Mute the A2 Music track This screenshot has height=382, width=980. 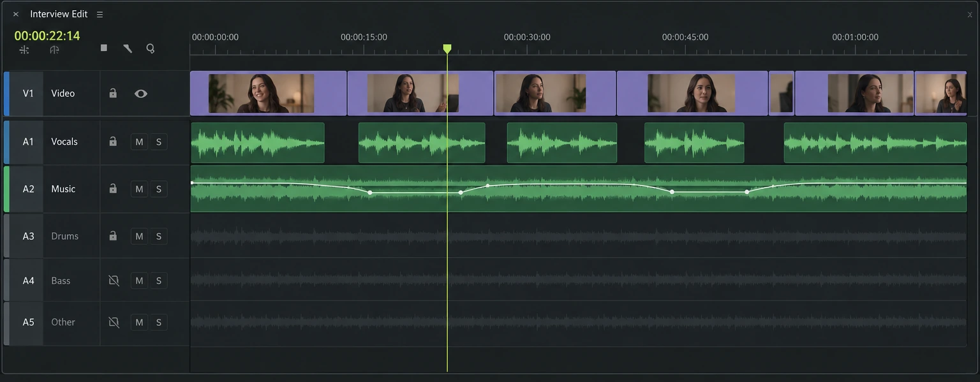tap(139, 189)
